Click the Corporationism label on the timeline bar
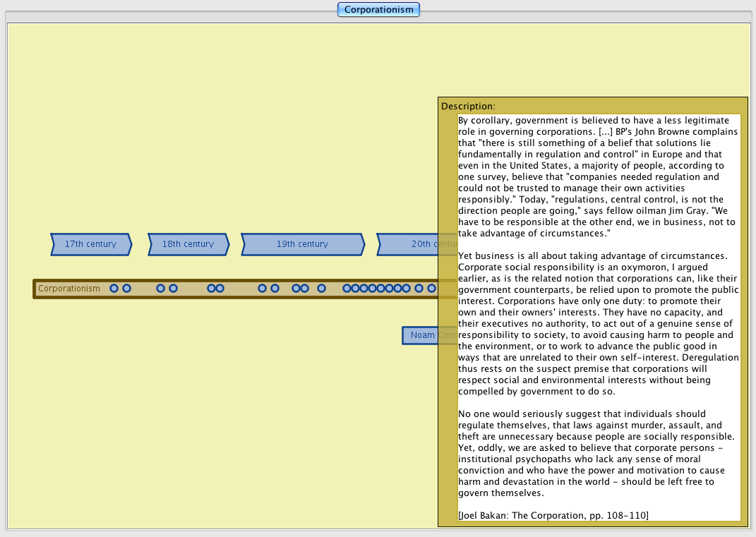This screenshot has width=756, height=537. pos(69,289)
